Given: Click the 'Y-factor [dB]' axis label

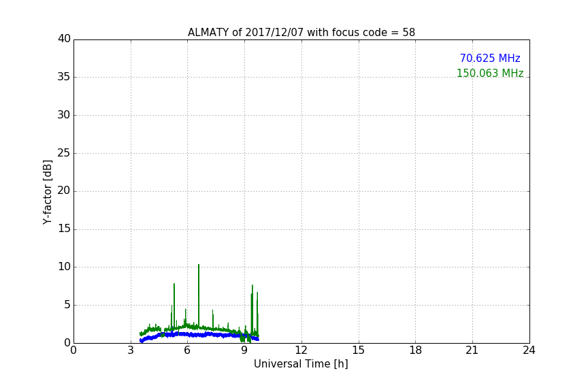Looking at the screenshot, I should pyautogui.click(x=47, y=192).
